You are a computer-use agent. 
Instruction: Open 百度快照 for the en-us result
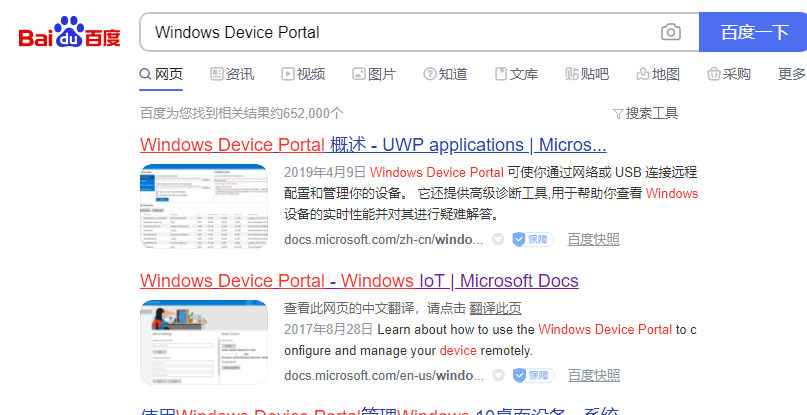(594, 375)
